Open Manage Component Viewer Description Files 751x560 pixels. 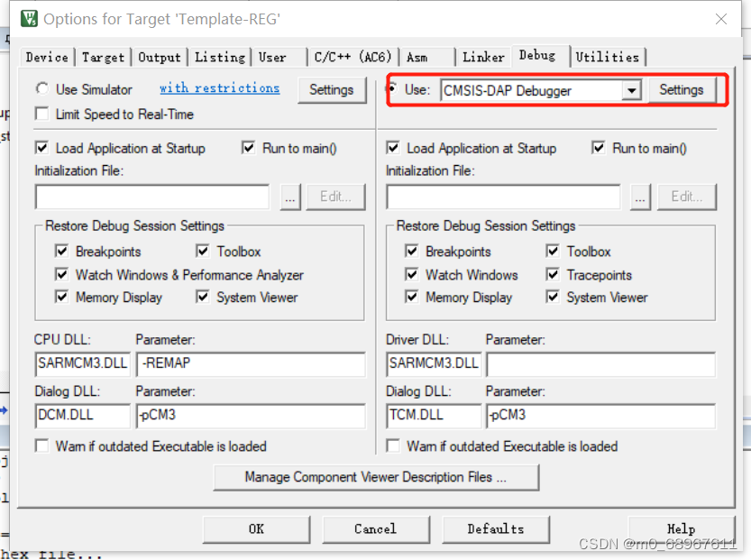pos(376,477)
